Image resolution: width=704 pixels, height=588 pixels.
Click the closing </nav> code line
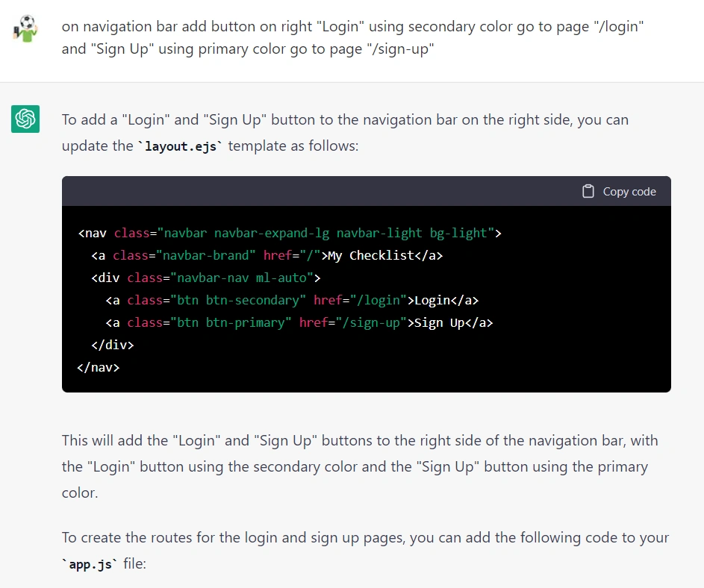point(99,367)
